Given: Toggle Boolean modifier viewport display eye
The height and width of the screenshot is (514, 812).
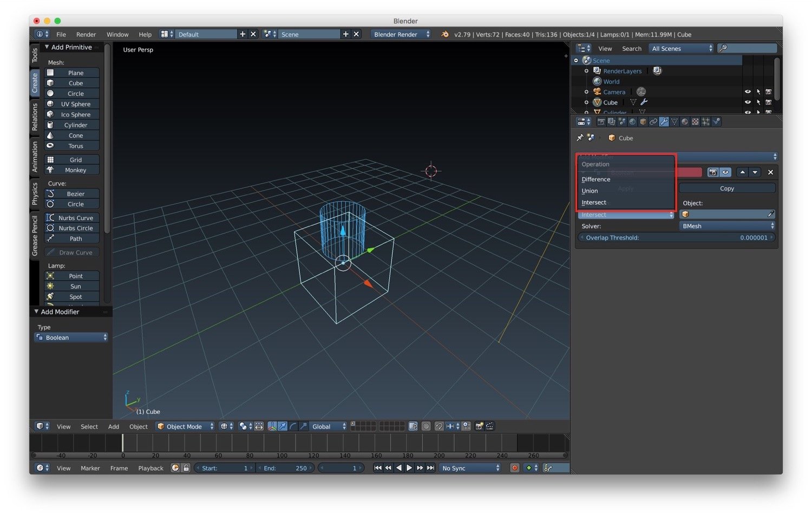Looking at the screenshot, I should click(725, 172).
